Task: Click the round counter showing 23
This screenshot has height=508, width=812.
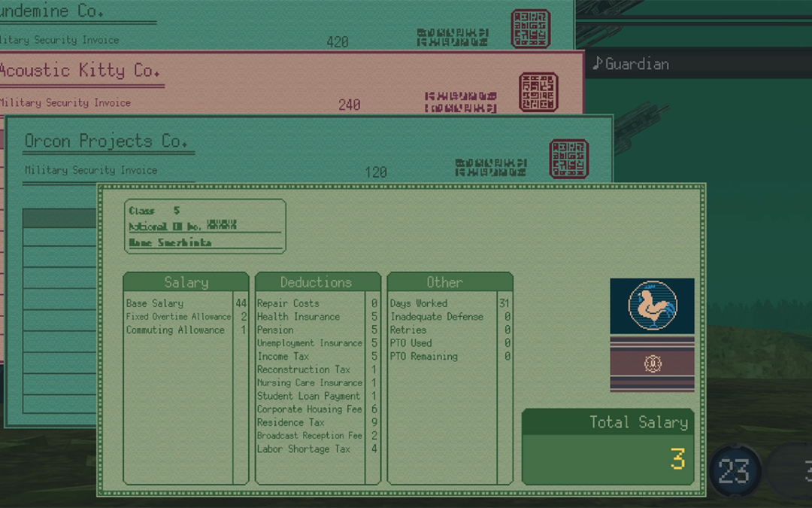Action: (x=734, y=471)
